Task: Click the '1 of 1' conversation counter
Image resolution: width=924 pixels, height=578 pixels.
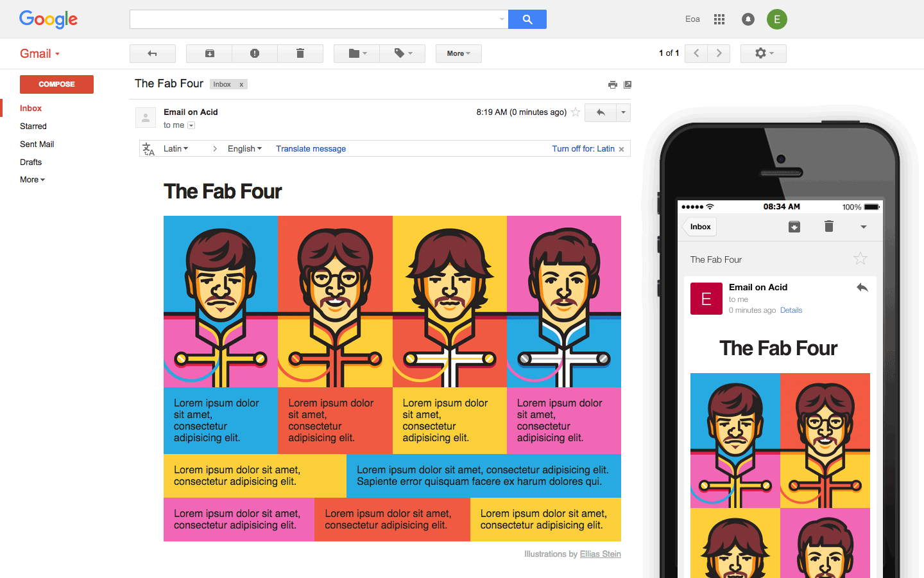Action: (x=669, y=53)
